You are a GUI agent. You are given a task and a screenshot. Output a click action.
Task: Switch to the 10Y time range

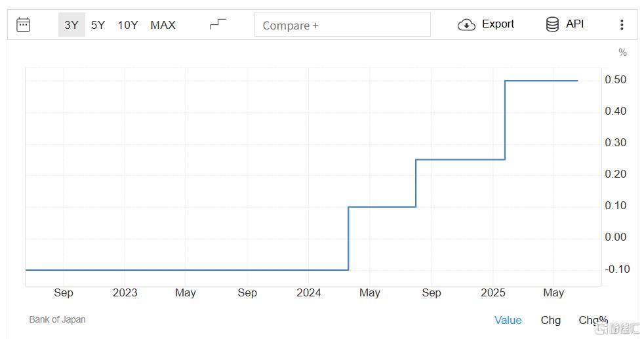(x=128, y=25)
